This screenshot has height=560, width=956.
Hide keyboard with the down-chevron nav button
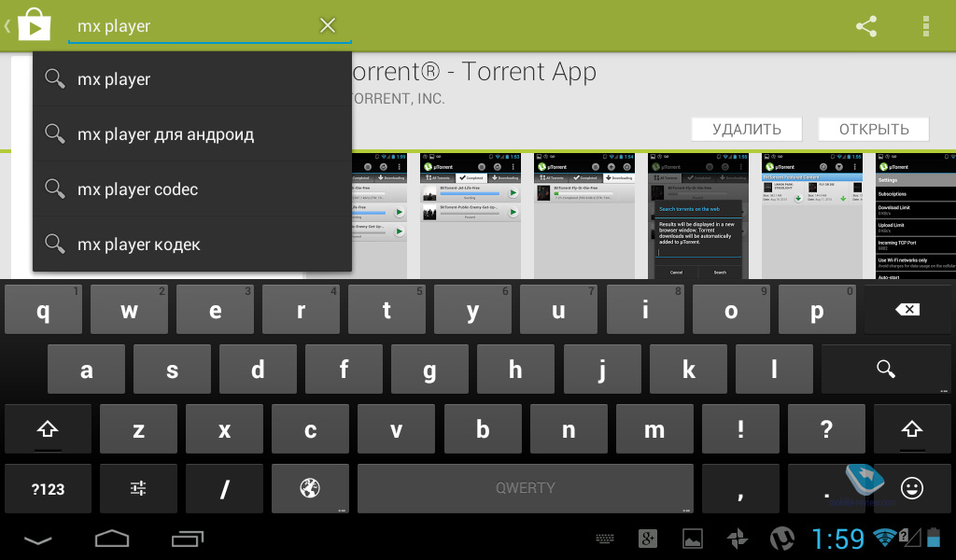click(x=37, y=539)
